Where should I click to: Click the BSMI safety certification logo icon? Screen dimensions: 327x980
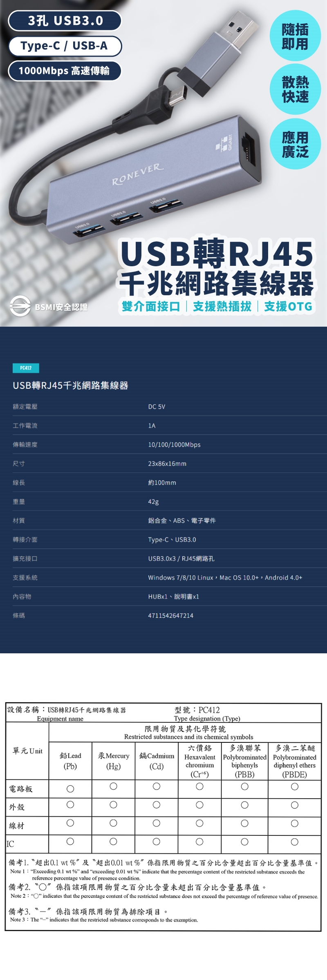pos(20,306)
